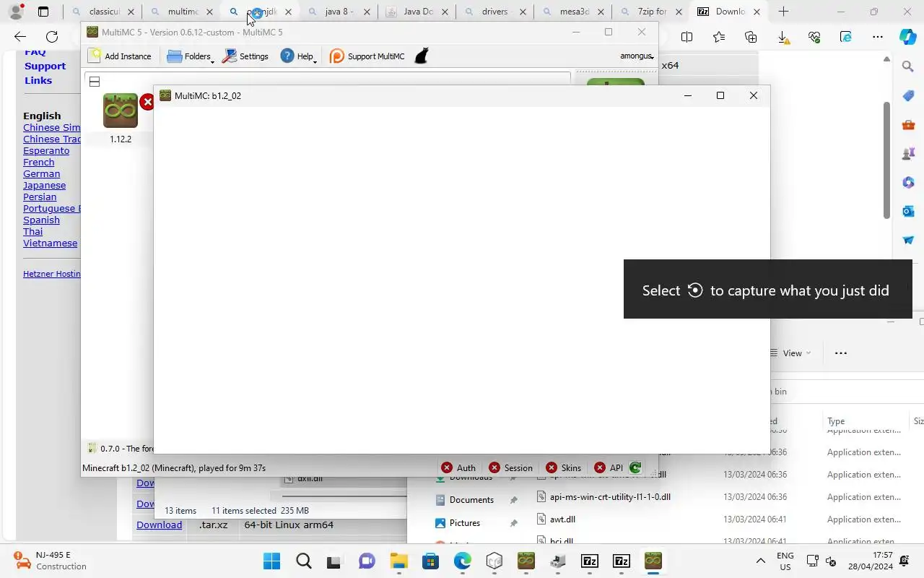Click the black cat icon in MultiMC toolbar

coord(422,56)
